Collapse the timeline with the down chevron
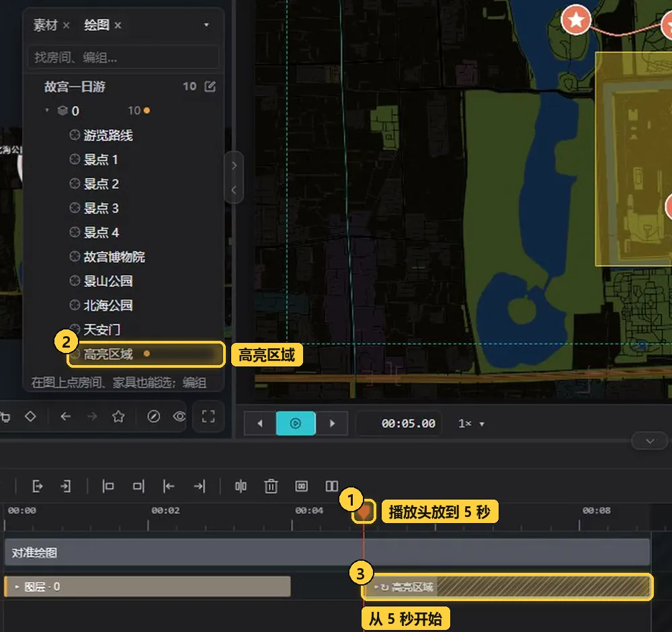 tap(650, 441)
